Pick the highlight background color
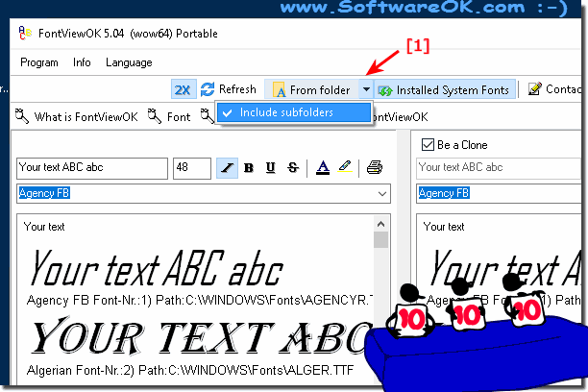588x392 pixels. coord(345,167)
